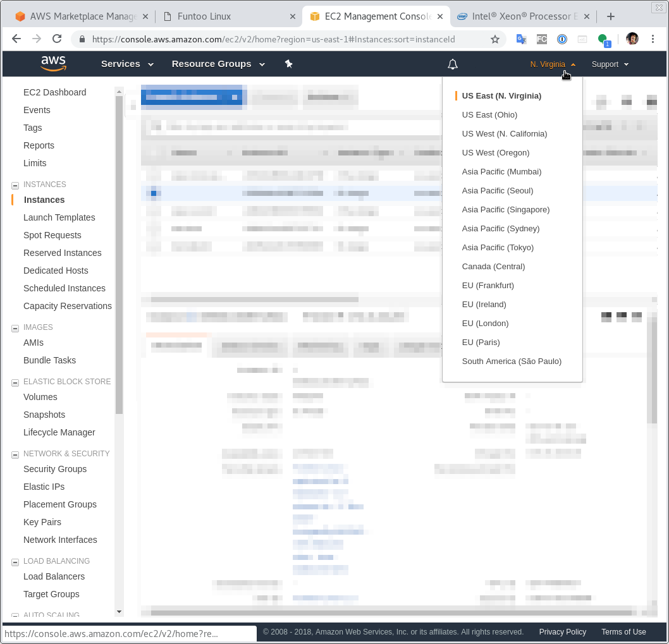
Task: Bookmark this page with the star icon
Action: pyautogui.click(x=495, y=40)
